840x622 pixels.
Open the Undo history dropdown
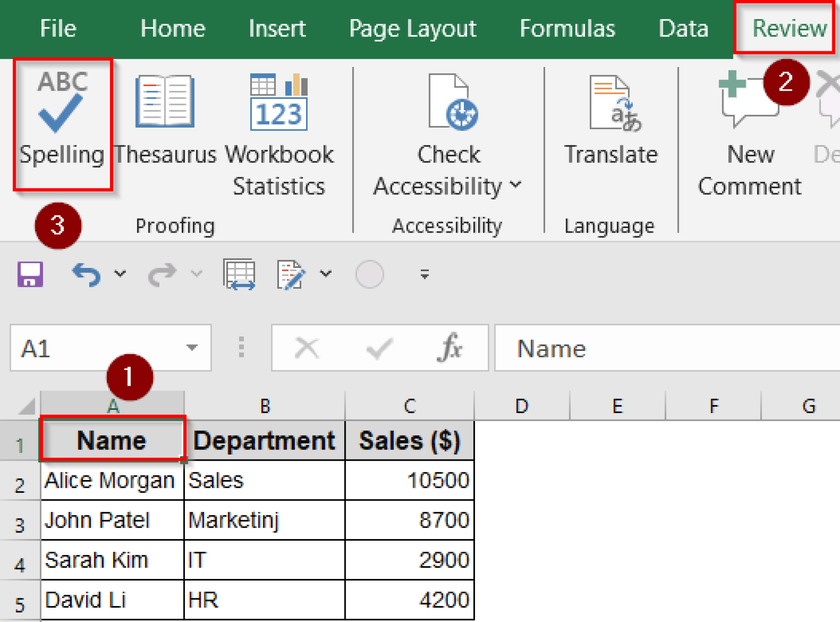(119, 274)
